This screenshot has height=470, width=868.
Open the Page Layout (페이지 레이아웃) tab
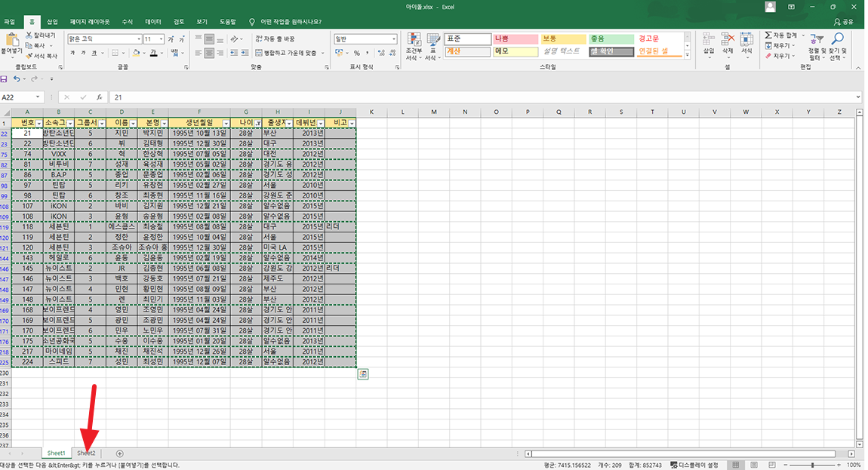point(90,22)
